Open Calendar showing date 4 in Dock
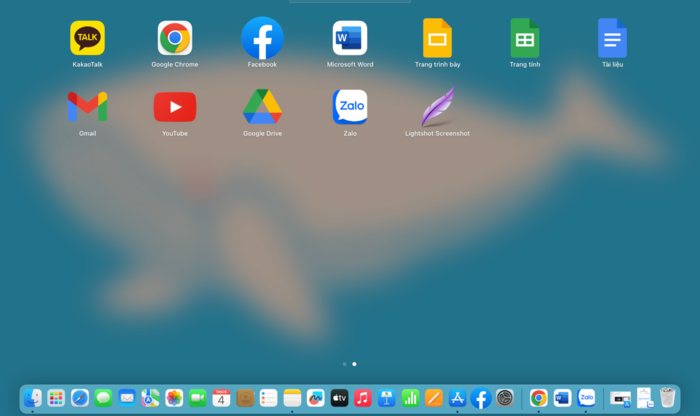Viewport: 700px width, 416px height. [221, 398]
